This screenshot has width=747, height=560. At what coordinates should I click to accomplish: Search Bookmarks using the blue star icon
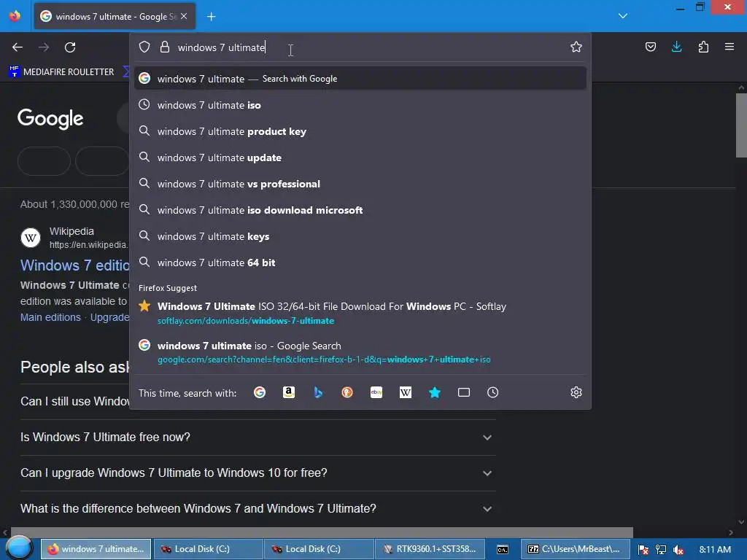(435, 392)
